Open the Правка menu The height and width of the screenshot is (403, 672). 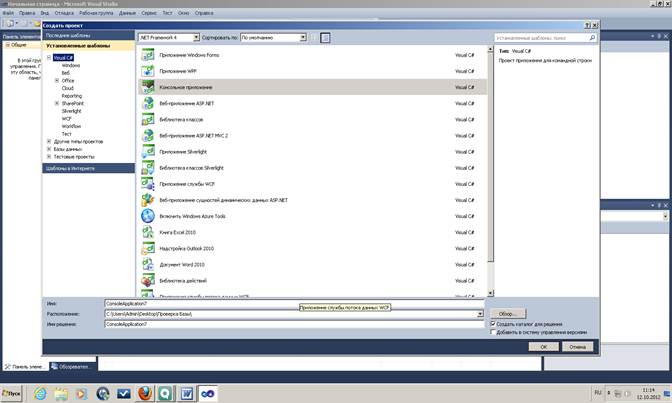tap(27, 13)
